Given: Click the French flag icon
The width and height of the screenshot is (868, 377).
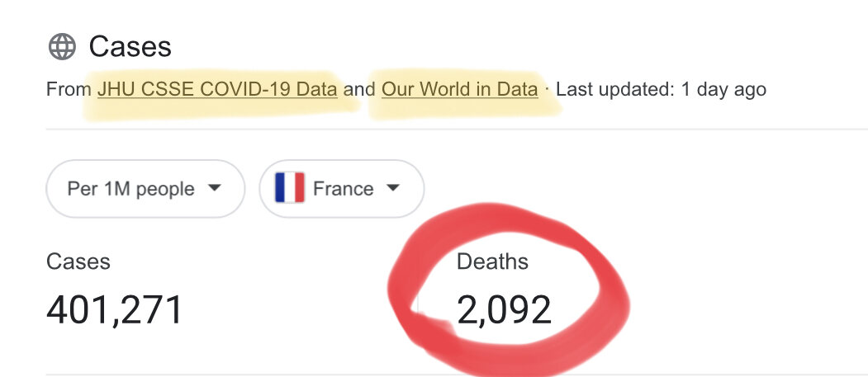Looking at the screenshot, I should pos(290,188).
